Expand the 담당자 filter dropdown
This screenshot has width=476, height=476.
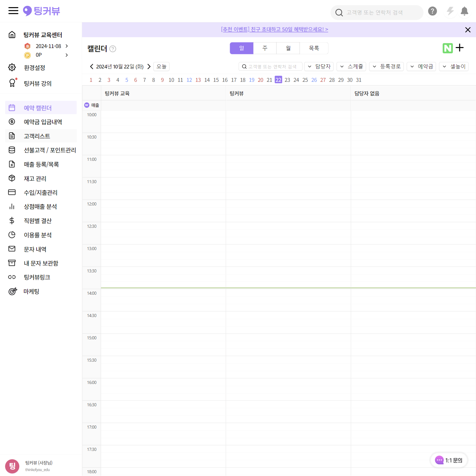pos(319,66)
